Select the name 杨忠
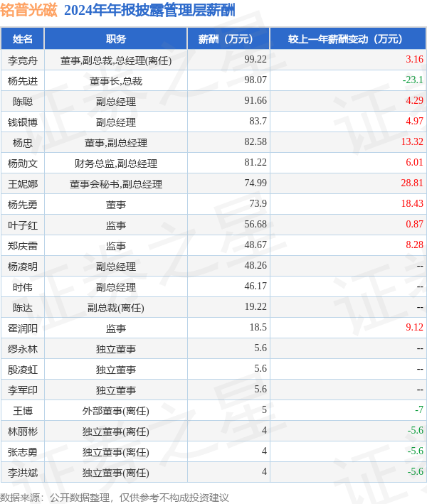Viewport: 427px width, 504px height. point(23,143)
